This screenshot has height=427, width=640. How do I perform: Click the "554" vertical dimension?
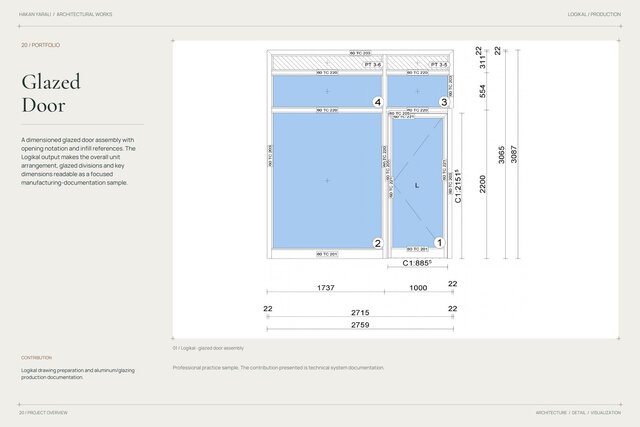pos(483,91)
